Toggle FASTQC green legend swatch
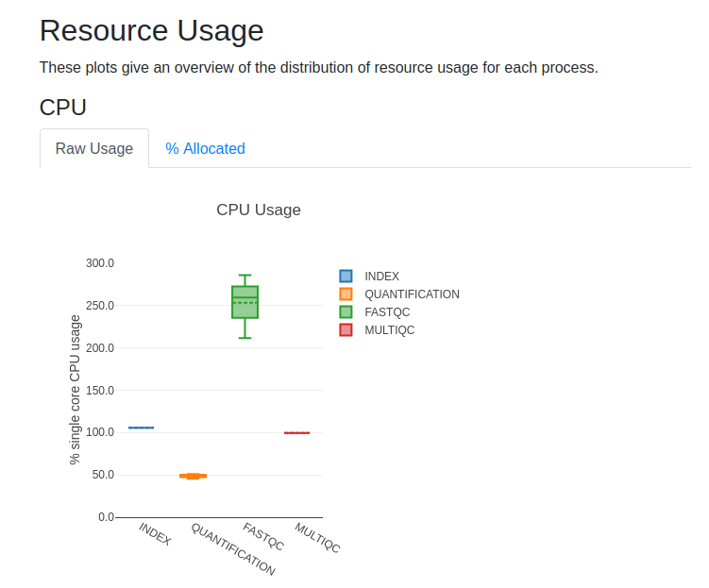Screen dimensions: 709x588 pos(346,312)
